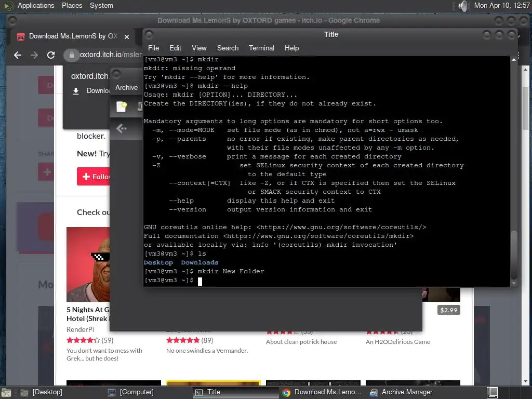Click the (59) star rating of 5 Nights game

click(90, 340)
